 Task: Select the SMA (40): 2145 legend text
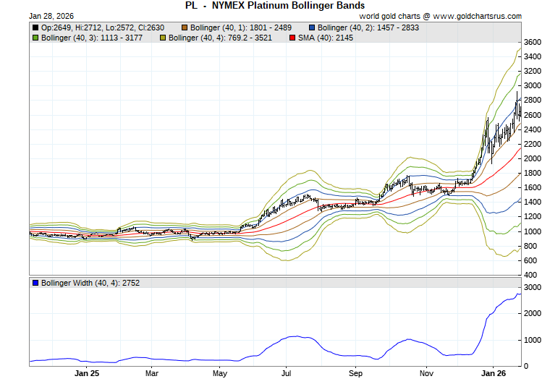point(326,37)
